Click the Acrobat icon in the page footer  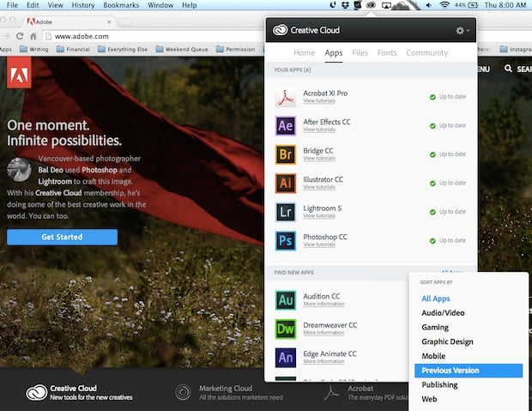331,393
